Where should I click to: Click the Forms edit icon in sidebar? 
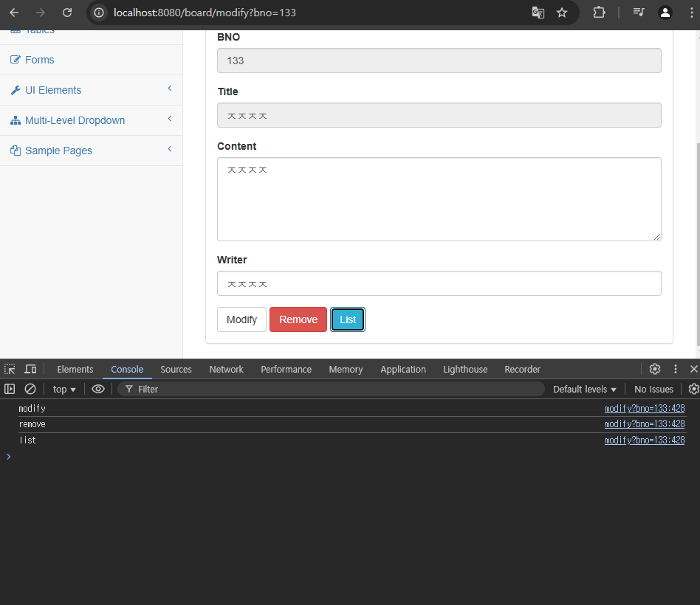tap(16, 60)
